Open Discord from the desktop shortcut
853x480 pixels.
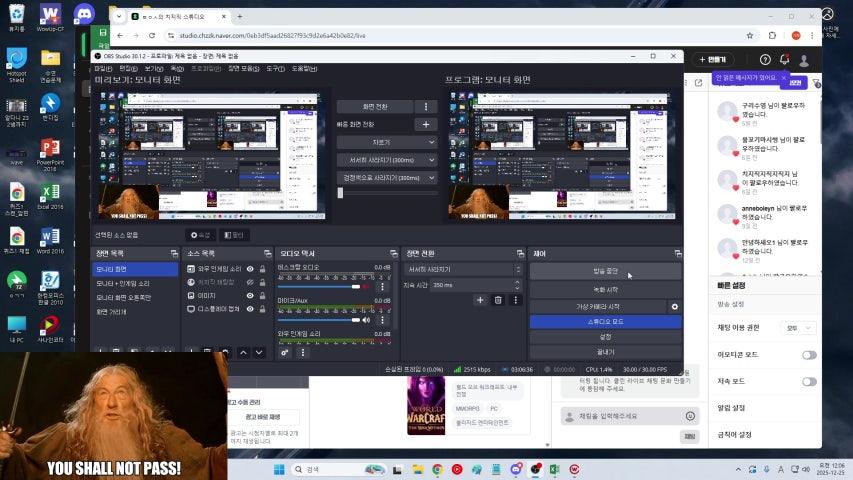(x=85, y=15)
